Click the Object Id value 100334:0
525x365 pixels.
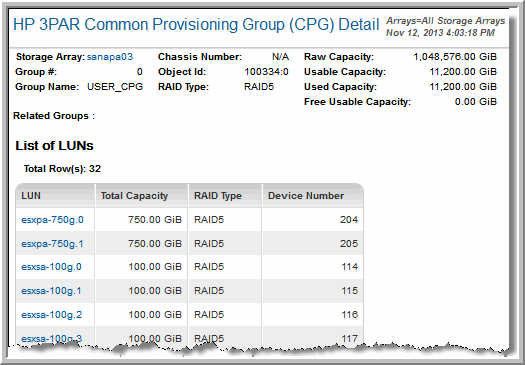pyautogui.click(x=266, y=72)
